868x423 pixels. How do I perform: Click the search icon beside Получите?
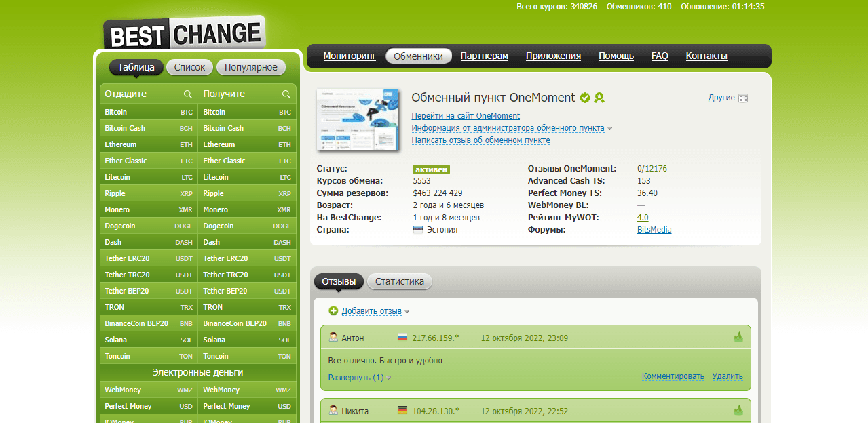tap(286, 94)
